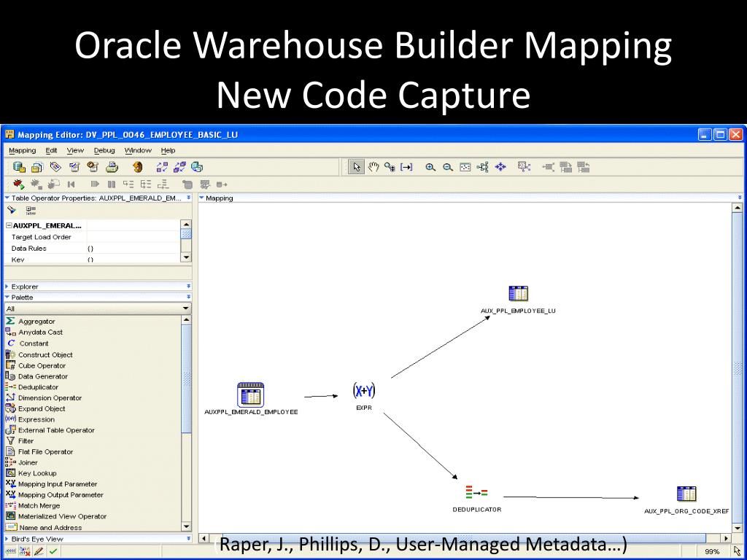Select Joiner in the palette list
The height and width of the screenshot is (560, 747).
pos(28,462)
